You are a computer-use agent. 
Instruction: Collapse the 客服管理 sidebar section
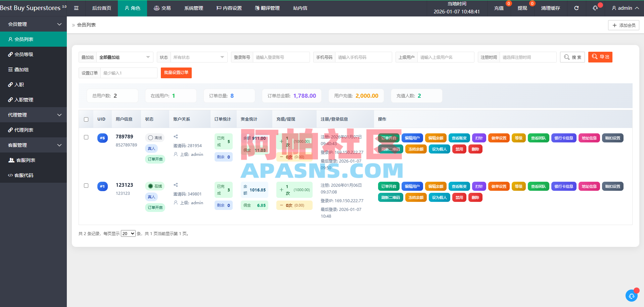click(x=33, y=145)
